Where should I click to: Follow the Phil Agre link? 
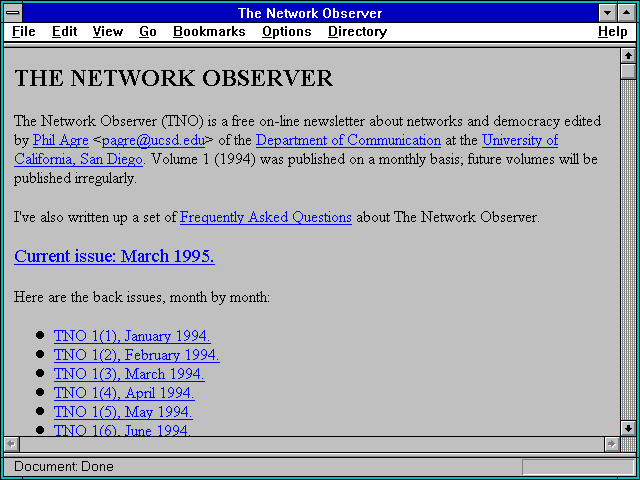click(60, 140)
